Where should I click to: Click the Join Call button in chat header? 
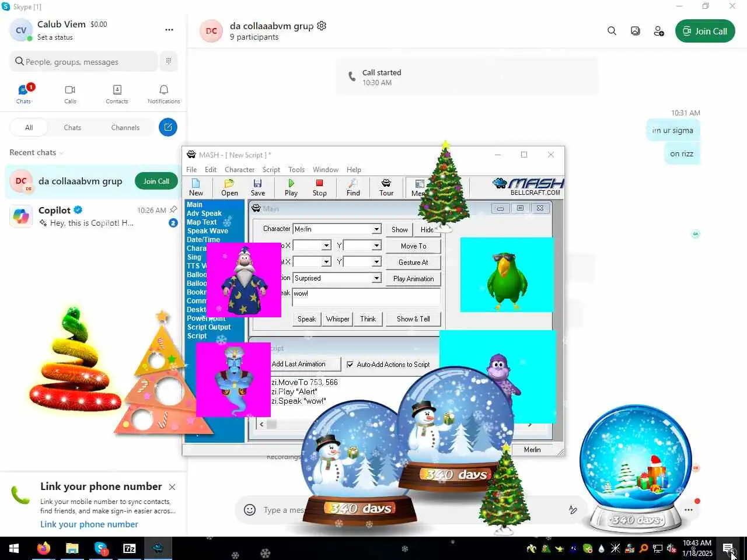point(705,32)
